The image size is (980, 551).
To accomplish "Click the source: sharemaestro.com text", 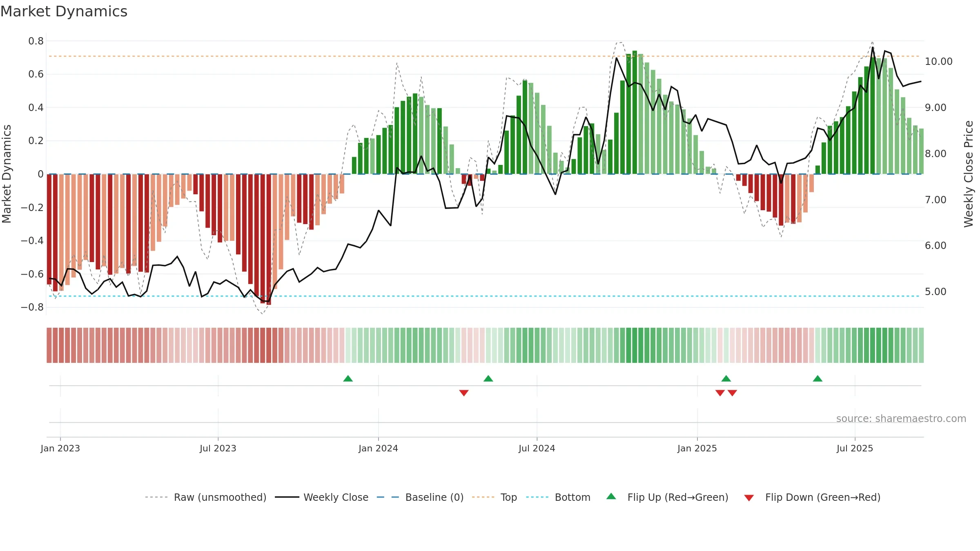I will 901,418.
